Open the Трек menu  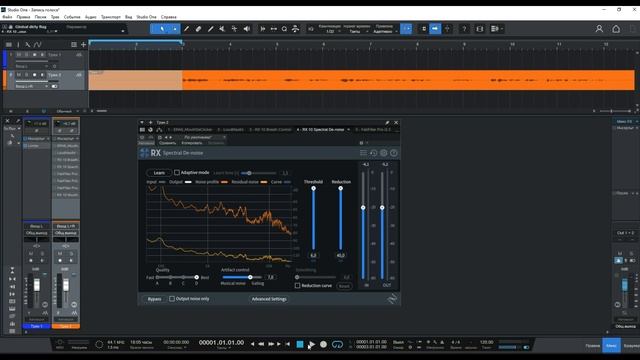55,17
